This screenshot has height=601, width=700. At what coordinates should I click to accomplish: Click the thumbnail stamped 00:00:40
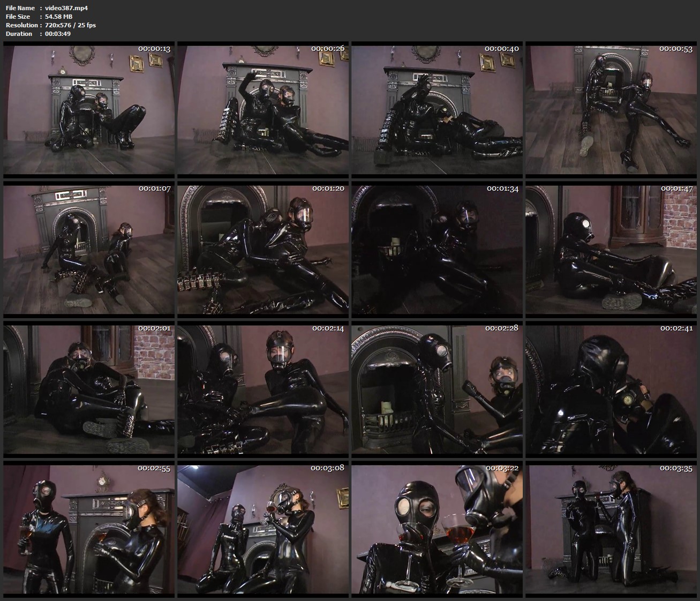pyautogui.click(x=437, y=110)
